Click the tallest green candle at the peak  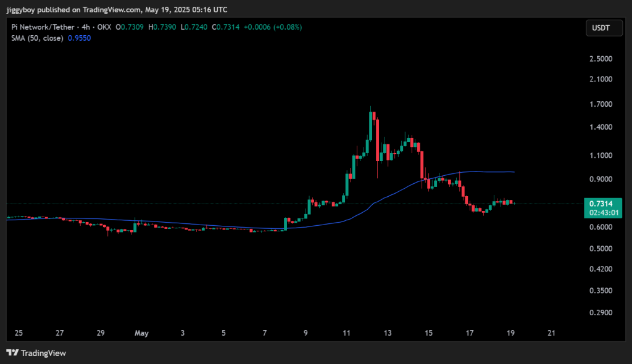coord(371,126)
